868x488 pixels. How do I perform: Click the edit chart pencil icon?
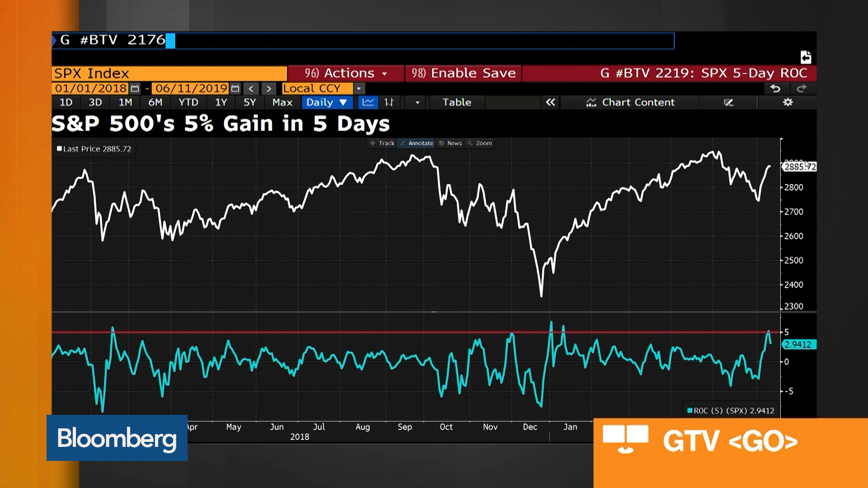pos(728,103)
